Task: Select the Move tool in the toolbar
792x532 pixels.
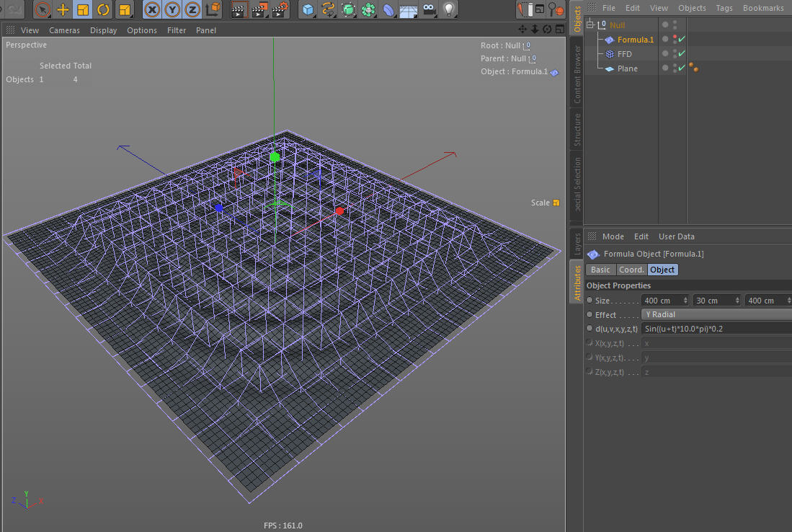Action: [63, 9]
